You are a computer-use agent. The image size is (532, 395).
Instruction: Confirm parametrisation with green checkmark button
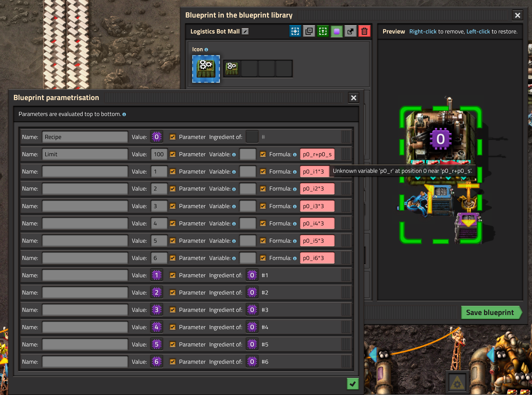coord(353,384)
